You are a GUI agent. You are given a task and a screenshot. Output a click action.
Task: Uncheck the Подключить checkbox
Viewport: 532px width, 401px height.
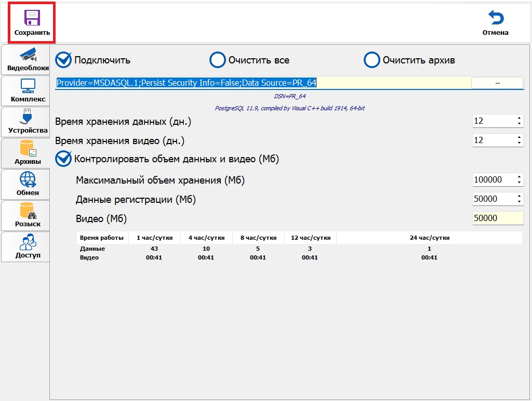pos(63,60)
